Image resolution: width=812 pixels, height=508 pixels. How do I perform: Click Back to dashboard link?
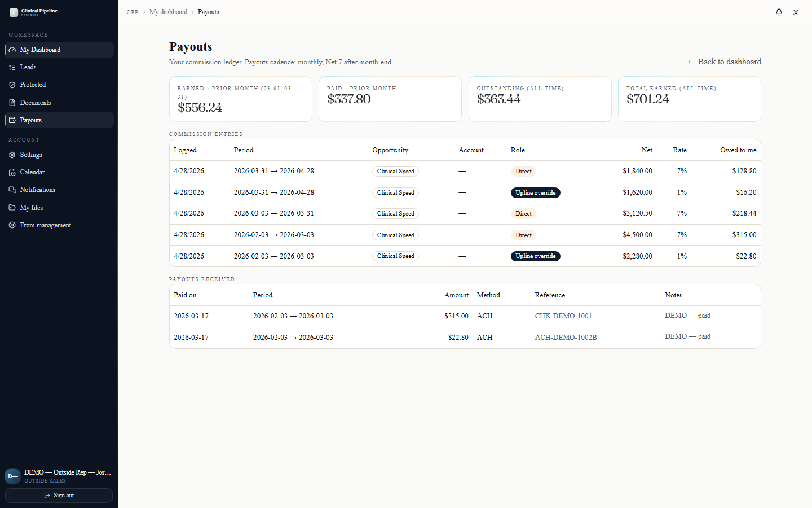(724, 62)
